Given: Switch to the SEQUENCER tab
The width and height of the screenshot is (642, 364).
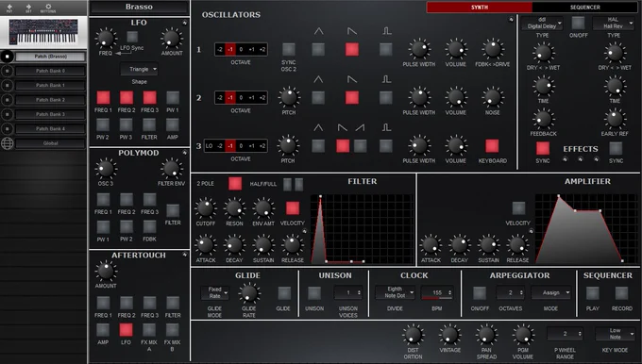Looking at the screenshot, I should click(x=585, y=8).
